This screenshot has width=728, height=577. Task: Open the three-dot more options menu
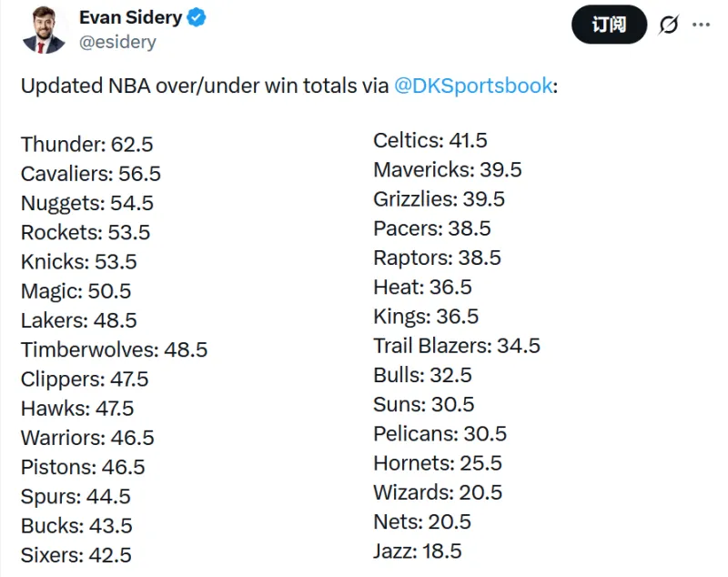701,25
